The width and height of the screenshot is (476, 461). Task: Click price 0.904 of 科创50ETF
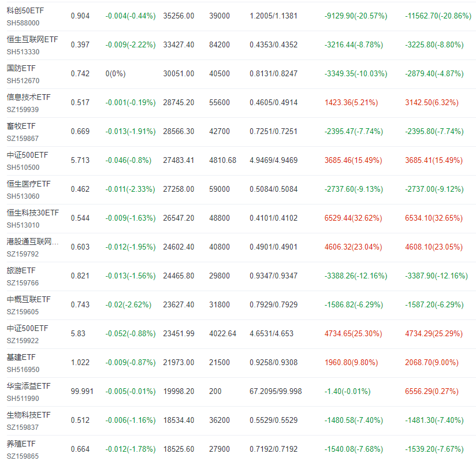(x=80, y=16)
